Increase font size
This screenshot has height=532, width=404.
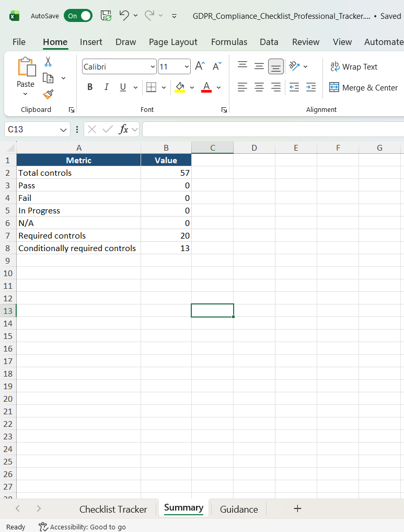(x=200, y=66)
